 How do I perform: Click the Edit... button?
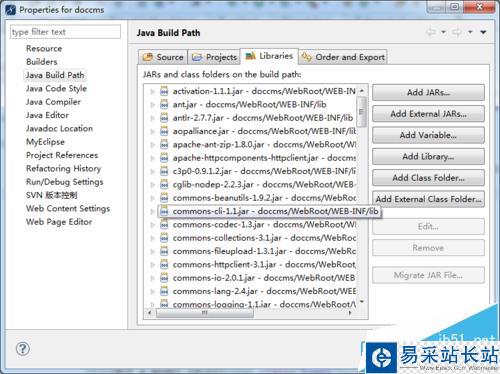coord(428,227)
